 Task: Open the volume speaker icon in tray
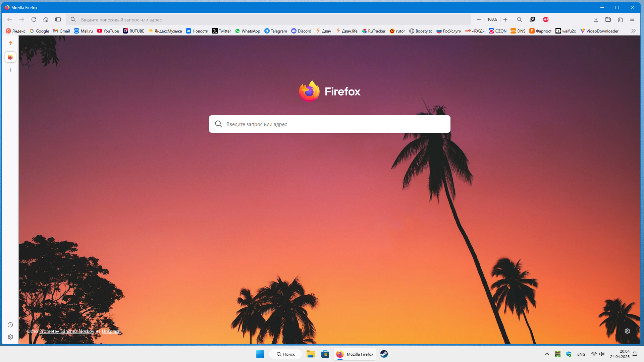(x=602, y=354)
